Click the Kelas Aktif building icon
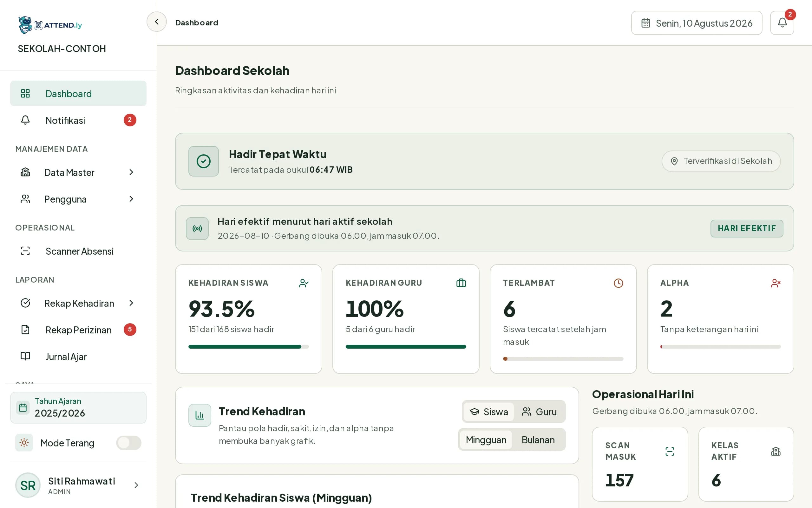The image size is (812, 508). coord(776,451)
